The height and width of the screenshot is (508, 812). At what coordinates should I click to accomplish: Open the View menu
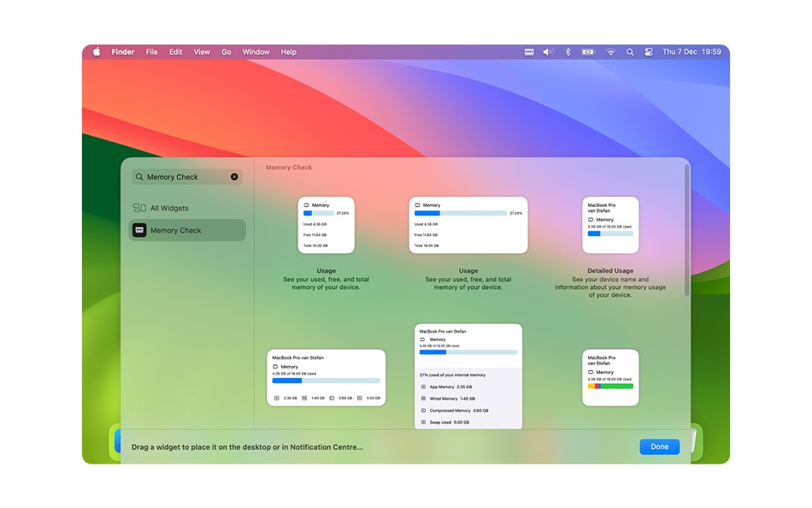click(202, 52)
